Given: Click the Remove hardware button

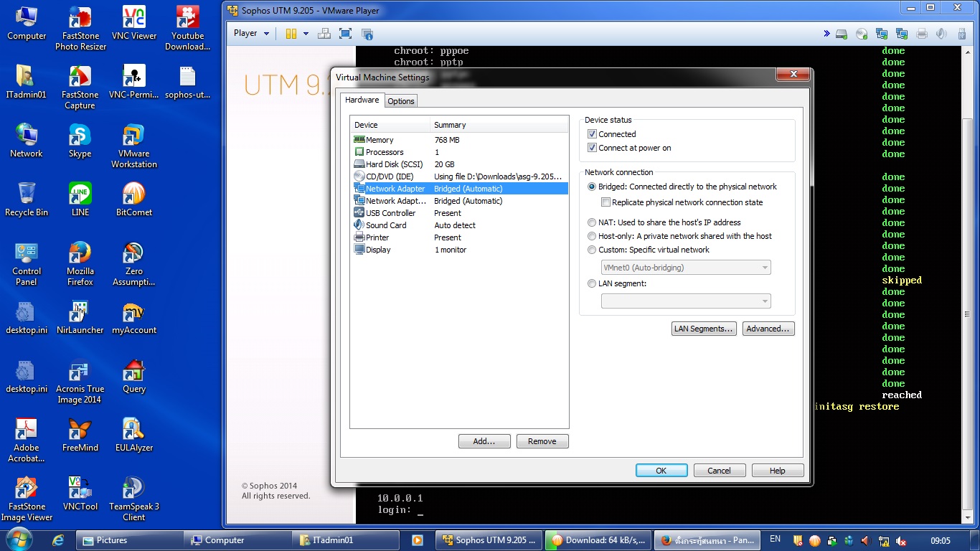Looking at the screenshot, I should (x=542, y=441).
